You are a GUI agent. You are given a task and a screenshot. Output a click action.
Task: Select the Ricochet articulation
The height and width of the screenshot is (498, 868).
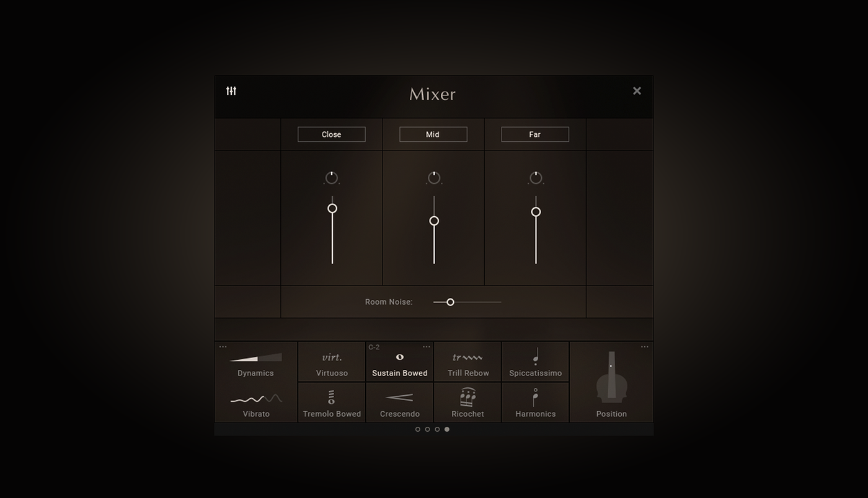coord(468,403)
